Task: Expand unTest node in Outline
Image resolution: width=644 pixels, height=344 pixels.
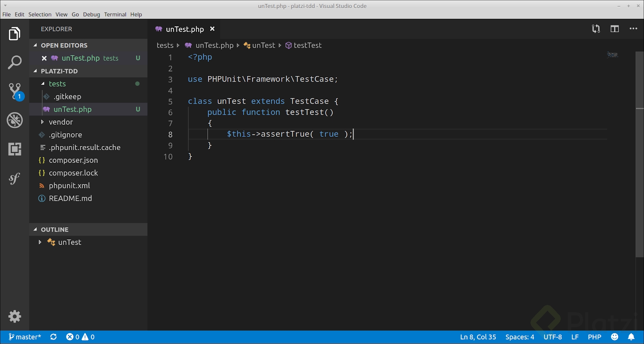Action: (40, 242)
